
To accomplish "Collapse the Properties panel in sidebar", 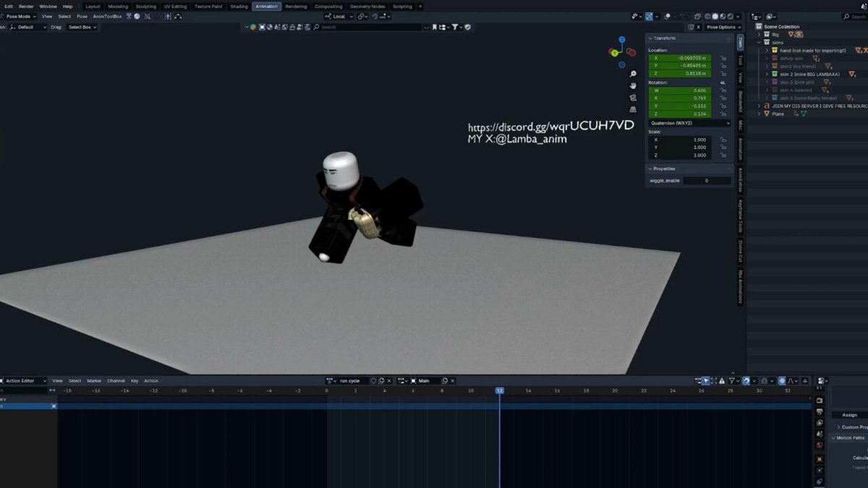I will coord(650,168).
